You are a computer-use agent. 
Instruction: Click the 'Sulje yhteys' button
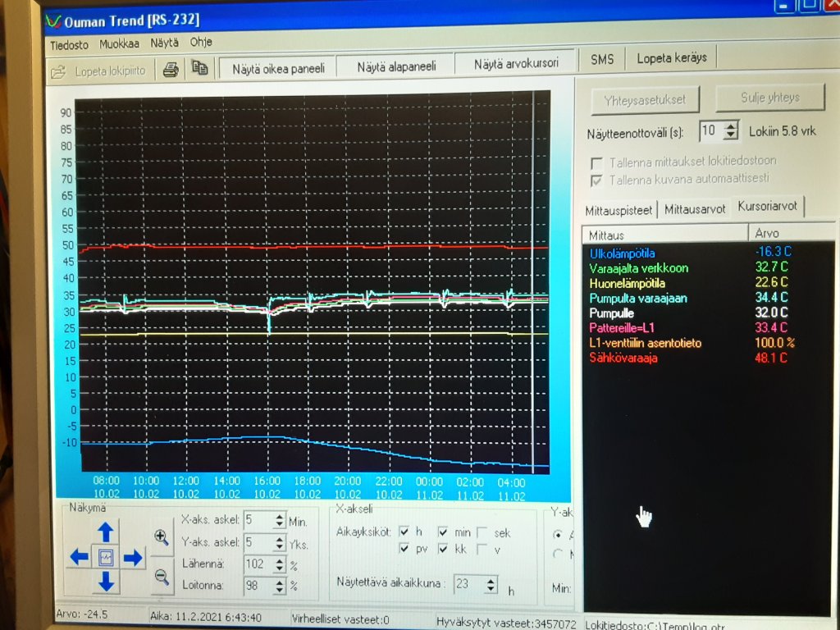coord(769,98)
